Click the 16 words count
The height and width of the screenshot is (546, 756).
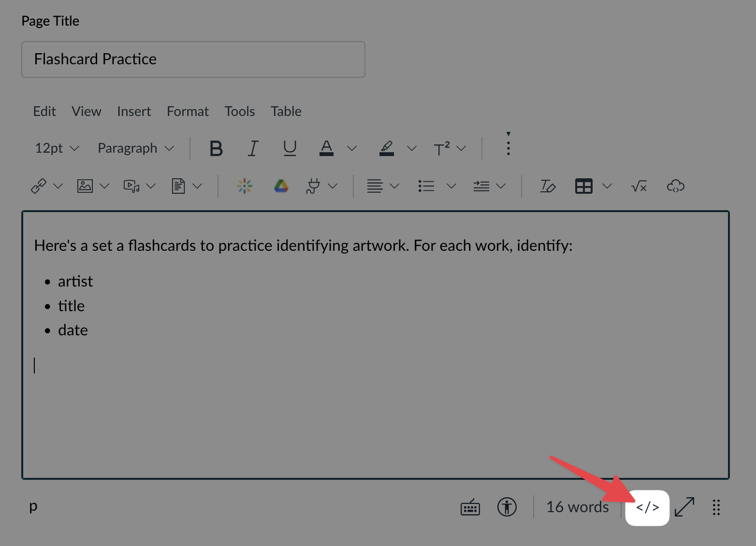[x=578, y=507]
